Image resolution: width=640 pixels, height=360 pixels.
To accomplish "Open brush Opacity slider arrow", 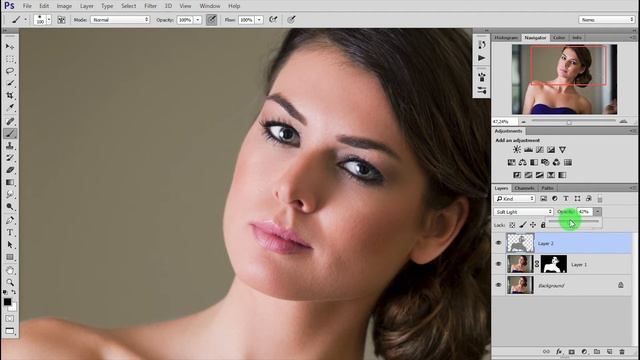I will [x=198, y=20].
